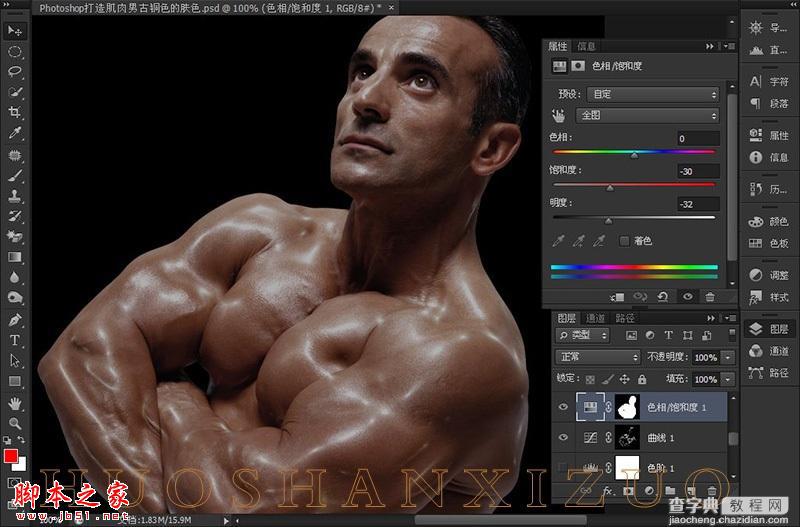Screen dimensions: 800x527
Task: Collapse the Properties panel with double arrows
Action: click(710, 46)
